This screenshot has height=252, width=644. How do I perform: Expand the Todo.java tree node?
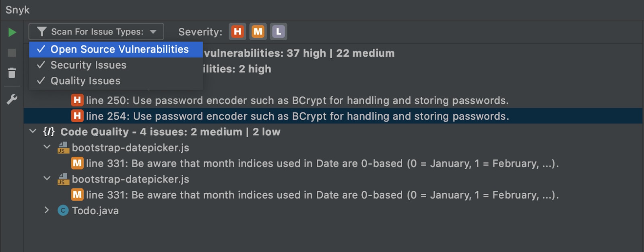click(x=47, y=210)
